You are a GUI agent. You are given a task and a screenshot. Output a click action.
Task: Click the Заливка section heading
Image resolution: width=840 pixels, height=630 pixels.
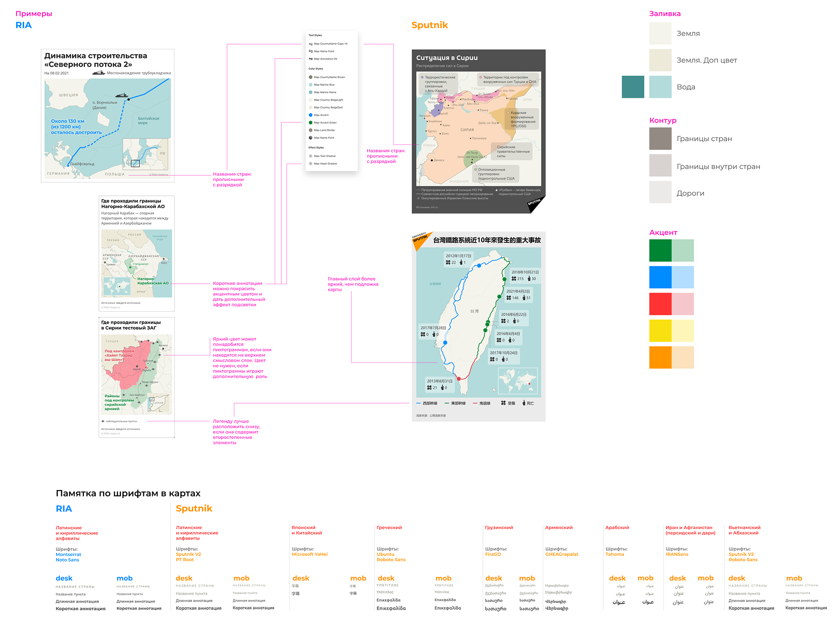point(665,14)
